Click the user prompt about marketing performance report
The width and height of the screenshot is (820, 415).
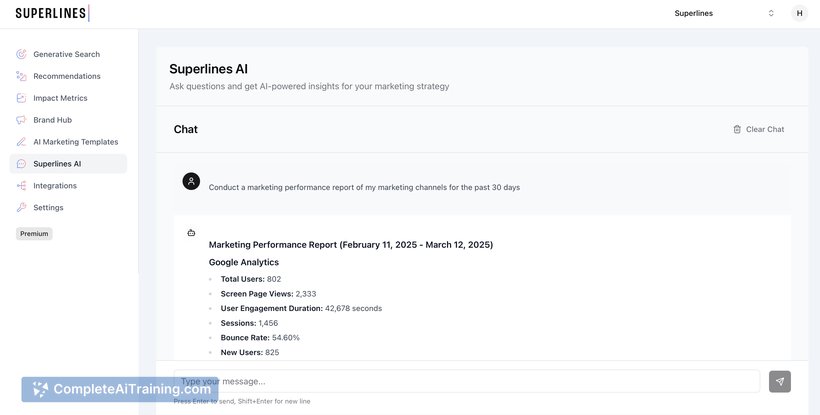(364, 187)
